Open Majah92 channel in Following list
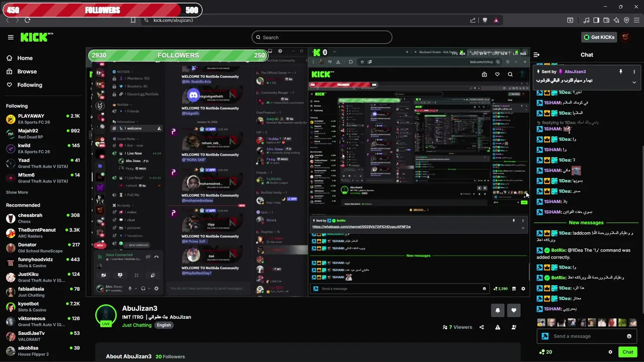 pyautogui.click(x=43, y=134)
